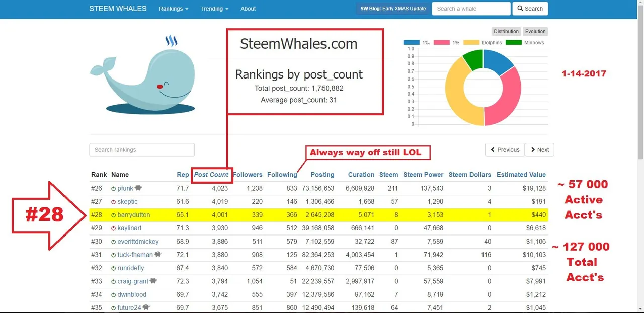Open pfunk's profile link
Viewport: 644px width, 313px height.
coord(125,189)
